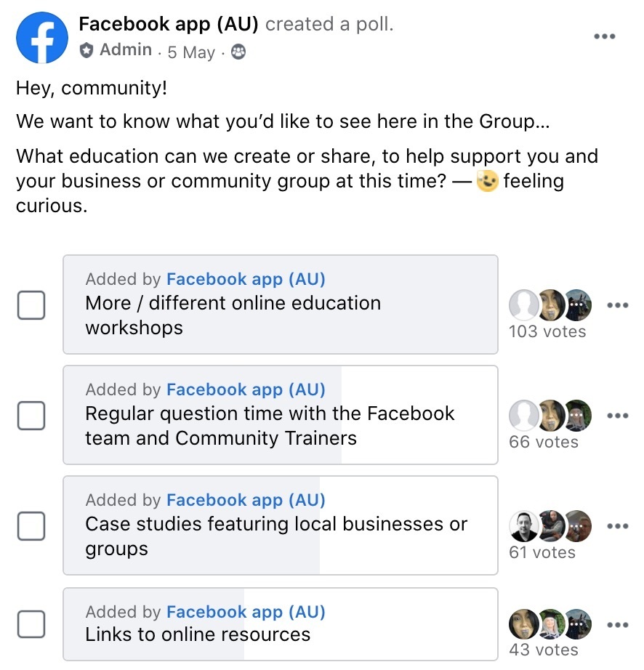Click Facebook app (AU) link in the Links option
Image resolution: width=644 pixels, height=670 pixels.
pos(246,612)
